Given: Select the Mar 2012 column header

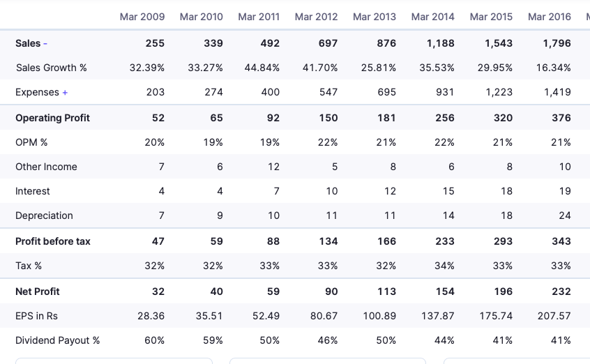Looking at the screenshot, I should pos(317,17).
